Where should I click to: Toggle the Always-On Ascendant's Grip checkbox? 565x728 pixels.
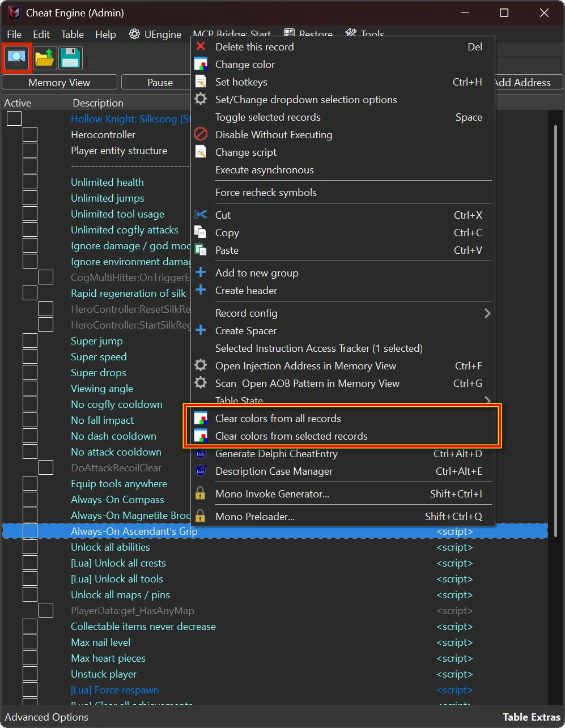pyautogui.click(x=30, y=531)
